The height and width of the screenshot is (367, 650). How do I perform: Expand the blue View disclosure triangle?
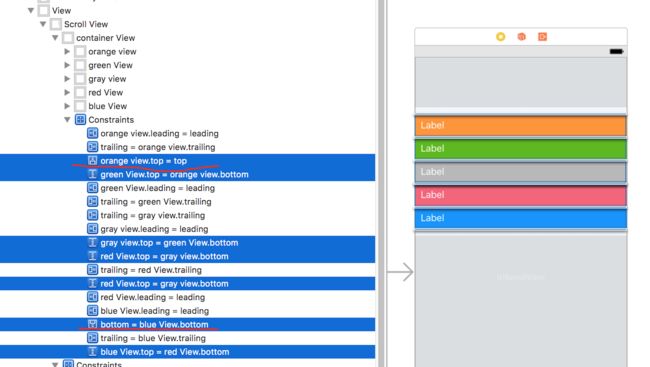pos(67,106)
